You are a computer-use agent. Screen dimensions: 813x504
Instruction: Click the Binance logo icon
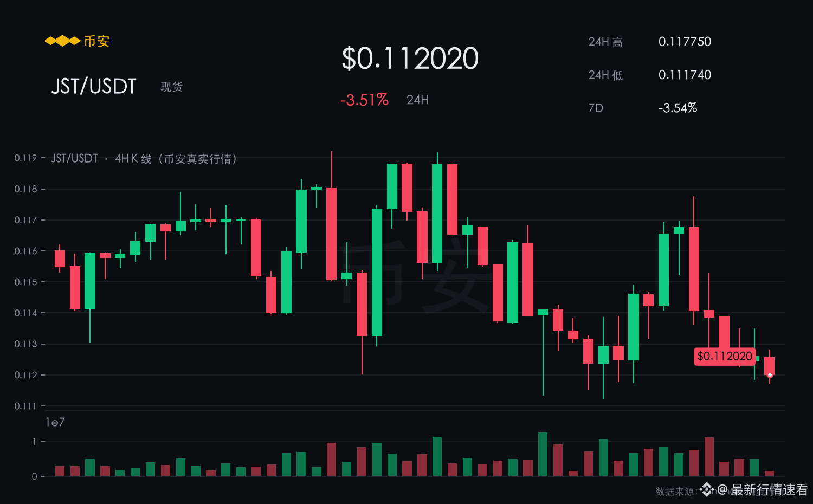[x=63, y=41]
